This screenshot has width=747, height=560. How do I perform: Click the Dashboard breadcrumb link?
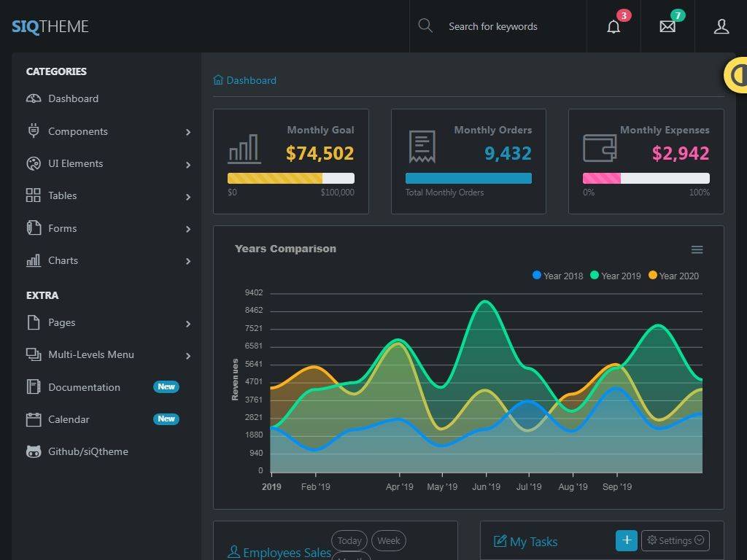click(x=251, y=80)
